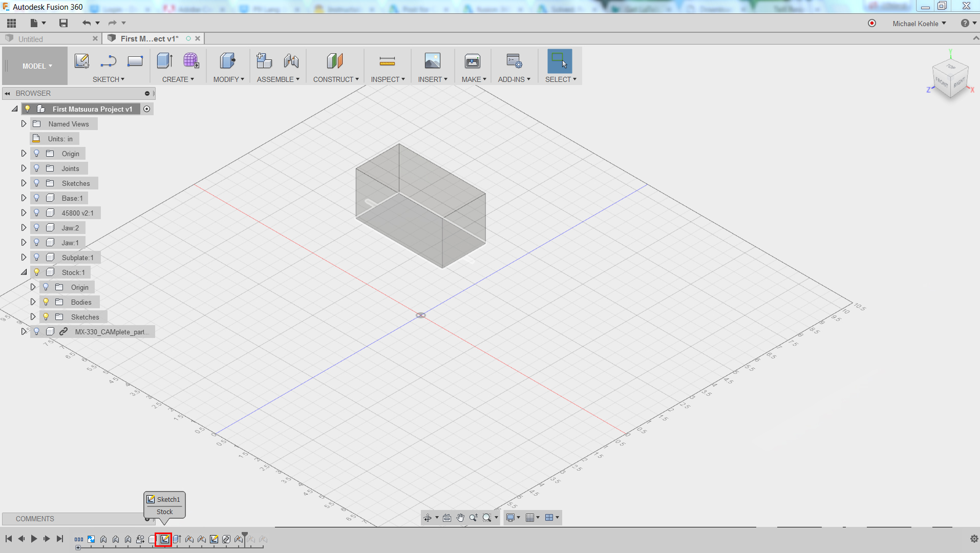Open the Display Settings monitor icon

pyautogui.click(x=510, y=518)
